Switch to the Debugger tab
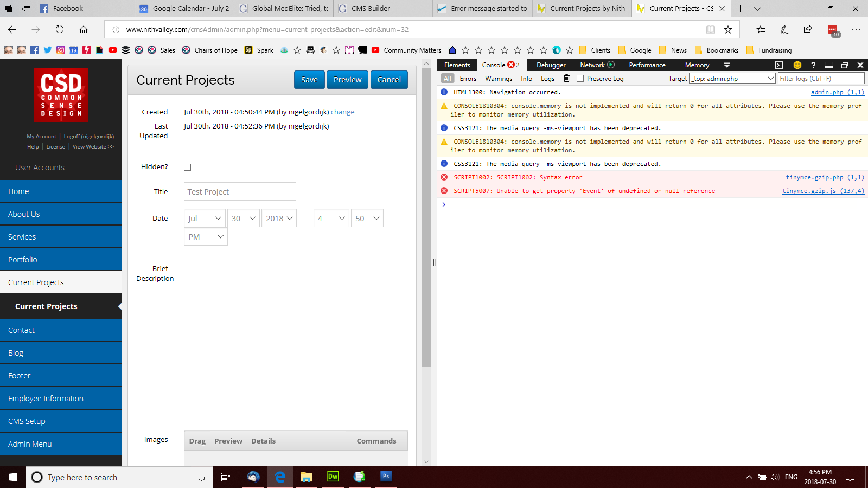The image size is (868, 488). click(551, 65)
